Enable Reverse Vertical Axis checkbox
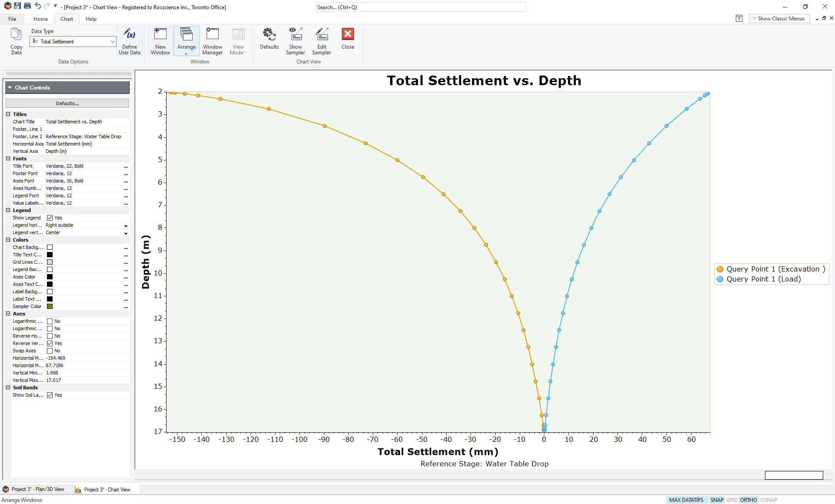Viewport: 835px width, 504px height. pos(50,343)
